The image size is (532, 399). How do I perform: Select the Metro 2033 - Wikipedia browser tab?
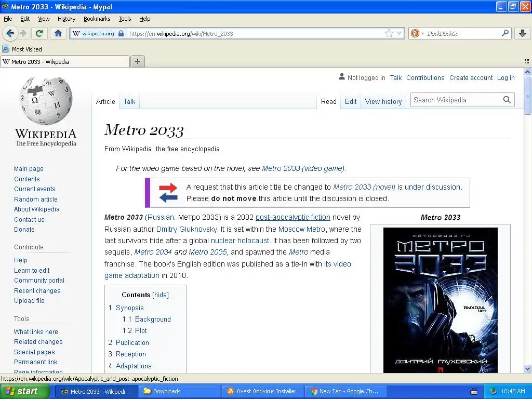pos(65,61)
